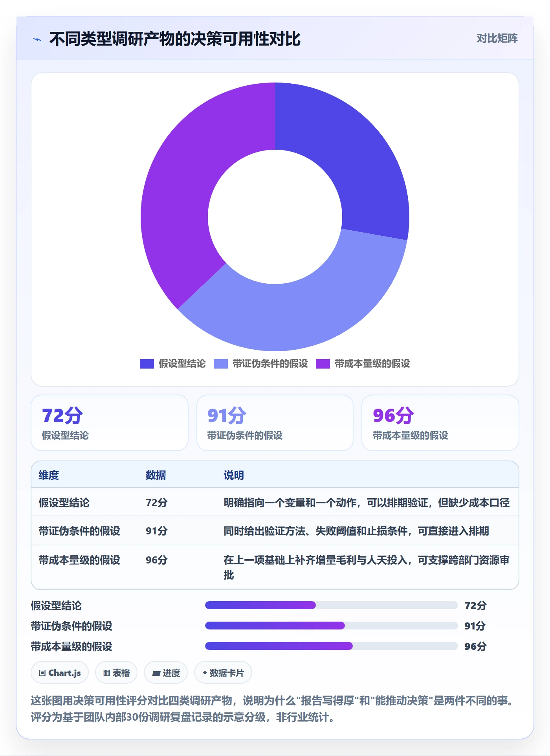Click the lightning icon beside the title
550x756 pixels.
pyautogui.click(x=37, y=39)
